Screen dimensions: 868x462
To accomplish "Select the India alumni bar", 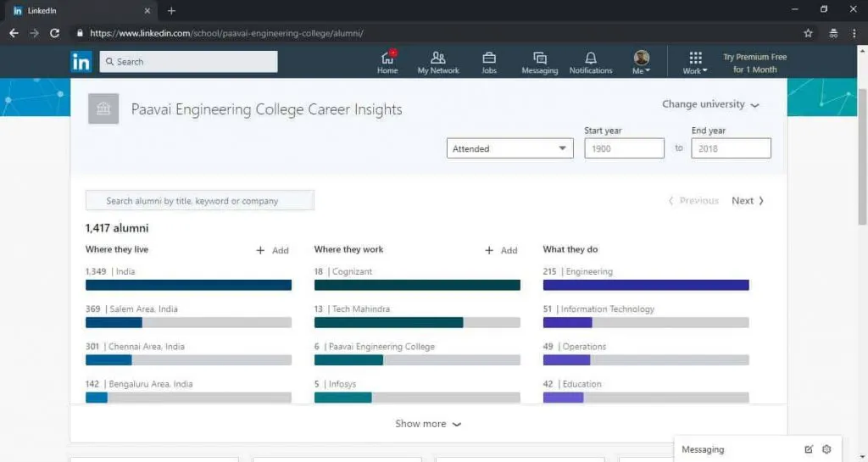I will coord(188,285).
